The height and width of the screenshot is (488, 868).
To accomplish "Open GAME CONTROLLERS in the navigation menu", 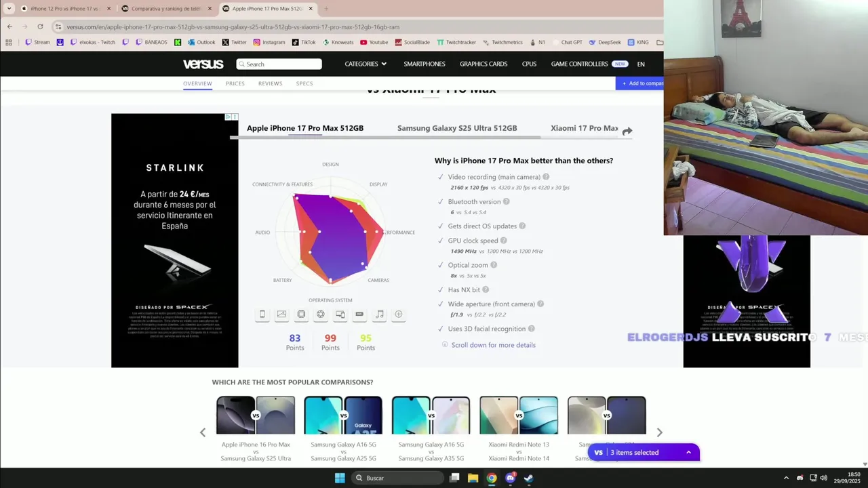I will (579, 64).
